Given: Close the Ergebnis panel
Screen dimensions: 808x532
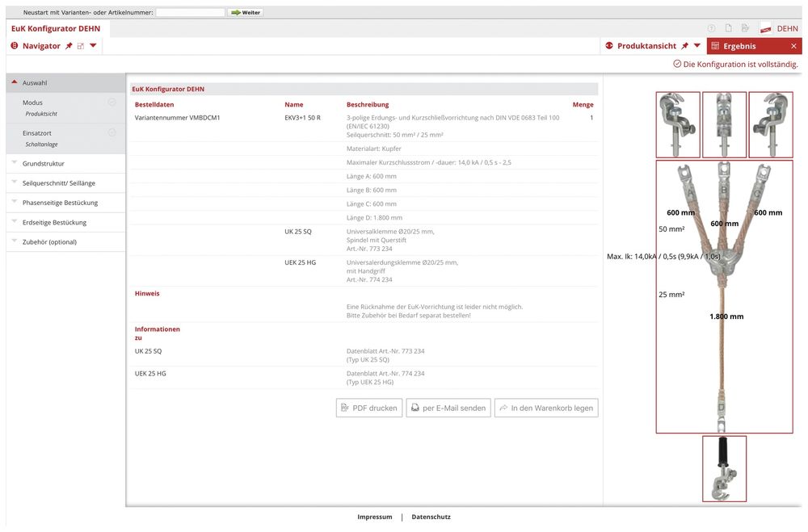Looking at the screenshot, I should 793,46.
